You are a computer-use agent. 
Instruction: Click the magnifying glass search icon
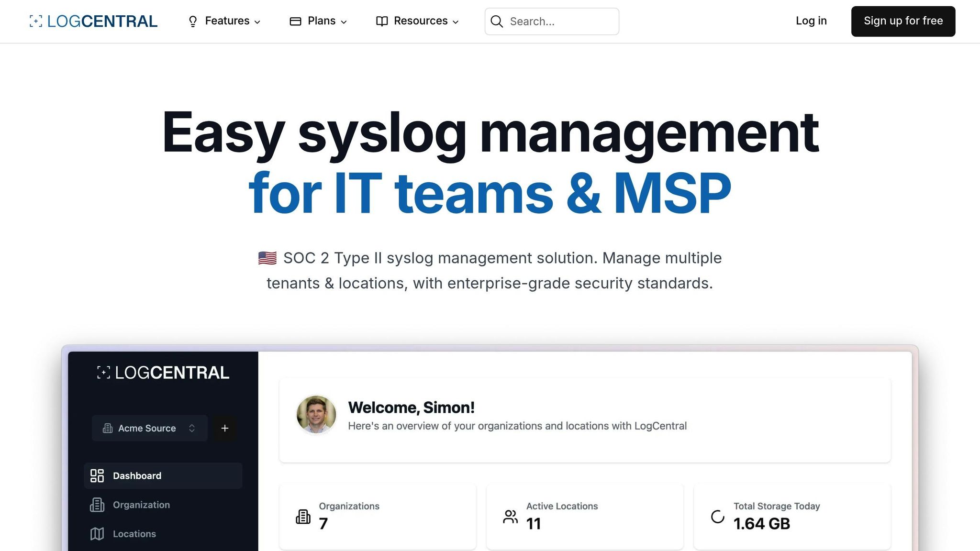tap(497, 22)
